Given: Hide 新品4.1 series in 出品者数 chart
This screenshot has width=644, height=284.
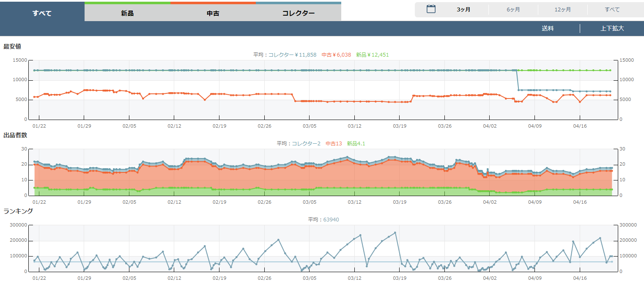Looking at the screenshot, I should tap(356, 143).
